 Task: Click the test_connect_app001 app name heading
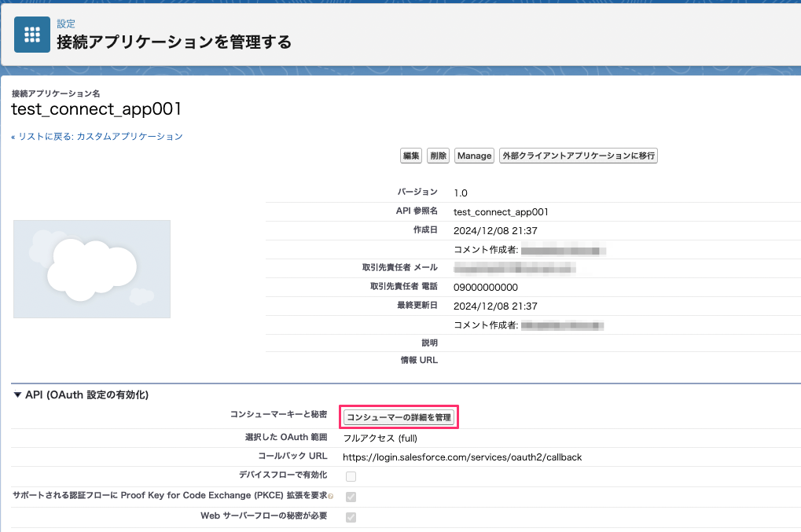click(96, 109)
